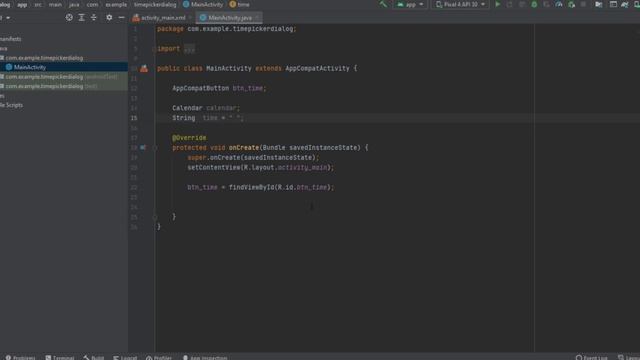640x360 pixels.
Task: Click the Make Project hammer icon
Action: [383, 4]
